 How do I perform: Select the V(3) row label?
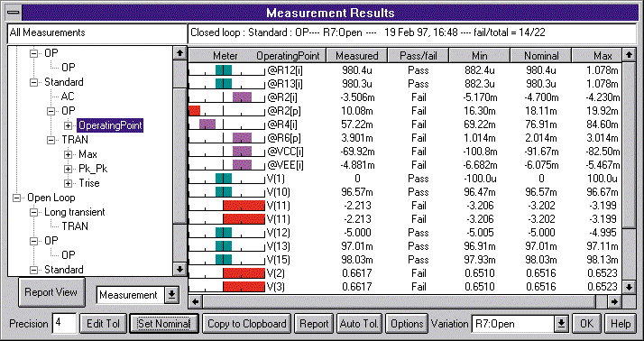[276, 287]
